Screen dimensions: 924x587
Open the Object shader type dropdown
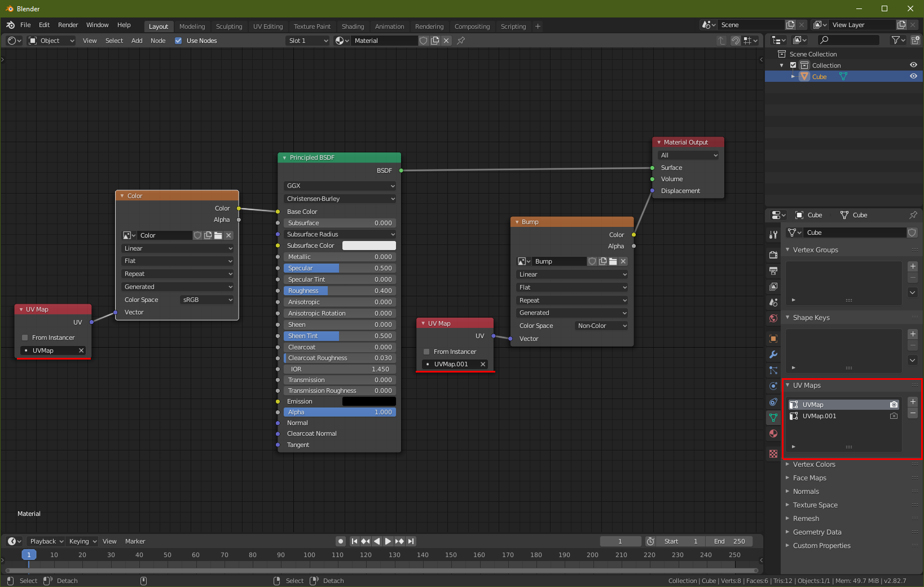tap(51, 41)
